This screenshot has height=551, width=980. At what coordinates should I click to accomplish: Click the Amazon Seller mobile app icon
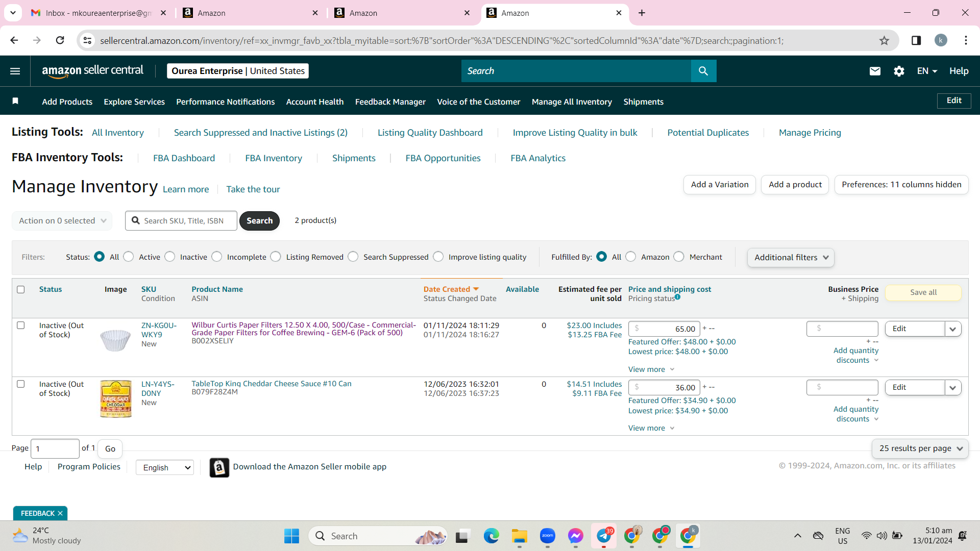click(219, 467)
